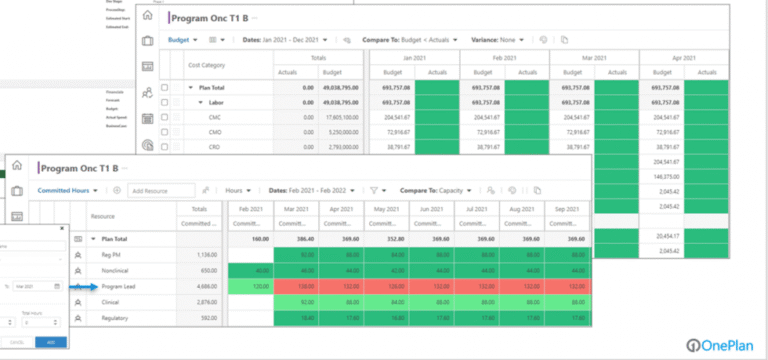The height and width of the screenshot is (360, 768).
Task: Click the Cost Category column header
Action: (x=228, y=65)
